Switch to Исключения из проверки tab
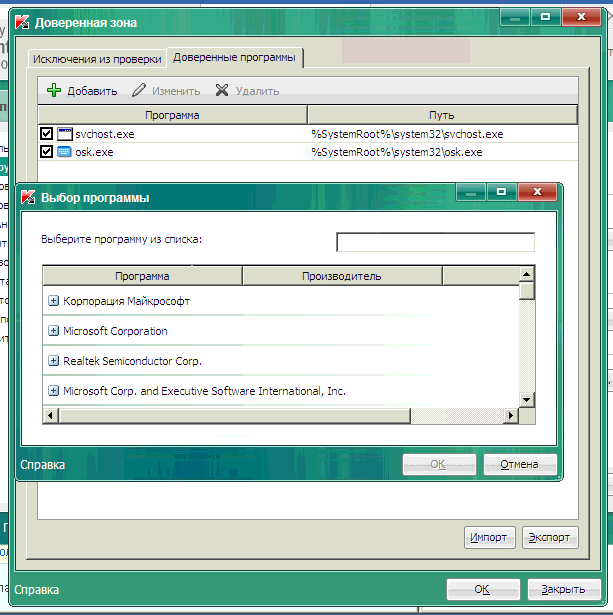 tap(97, 59)
